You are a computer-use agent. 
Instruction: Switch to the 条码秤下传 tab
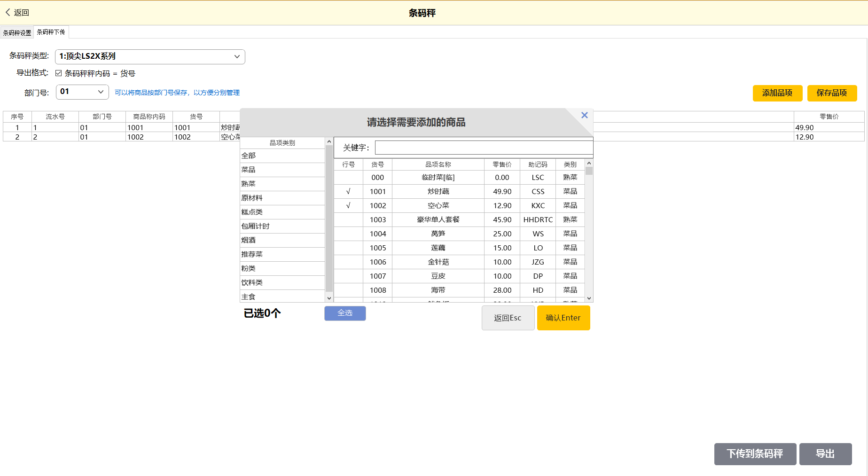tap(51, 32)
